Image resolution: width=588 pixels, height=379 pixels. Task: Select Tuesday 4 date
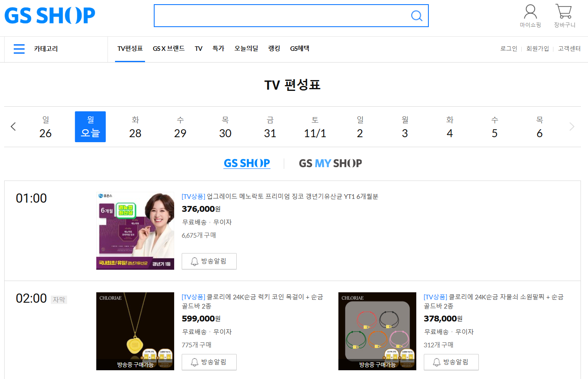tap(450, 127)
